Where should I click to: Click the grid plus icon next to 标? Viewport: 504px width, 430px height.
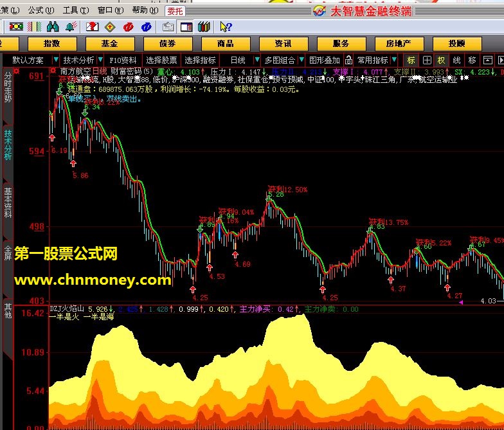coord(427,60)
